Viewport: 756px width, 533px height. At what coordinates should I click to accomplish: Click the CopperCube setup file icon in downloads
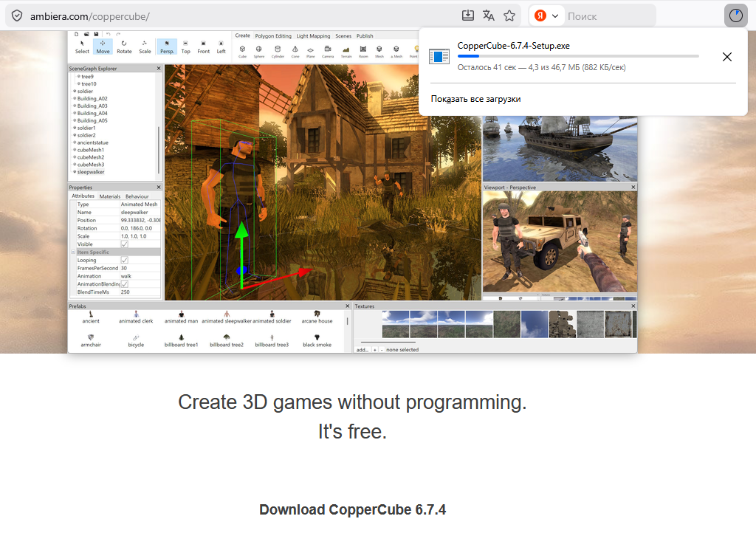point(439,56)
